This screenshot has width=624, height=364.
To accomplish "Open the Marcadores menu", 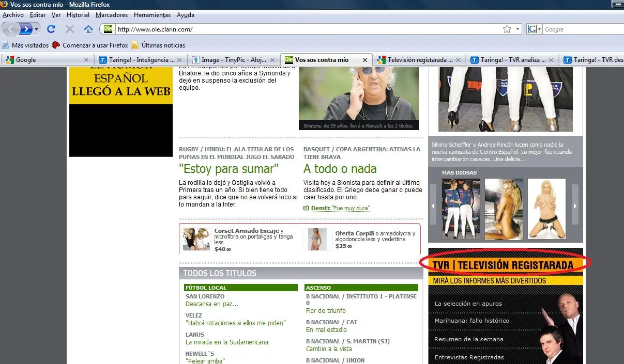I will (112, 15).
